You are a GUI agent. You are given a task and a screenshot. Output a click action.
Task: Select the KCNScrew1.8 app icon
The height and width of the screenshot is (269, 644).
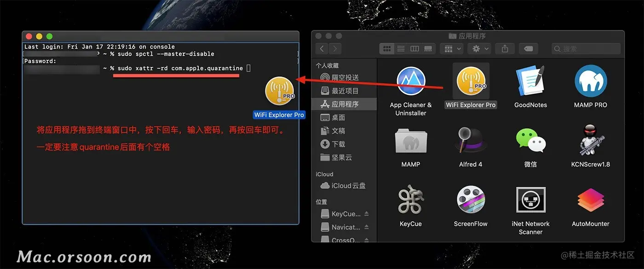(x=590, y=140)
